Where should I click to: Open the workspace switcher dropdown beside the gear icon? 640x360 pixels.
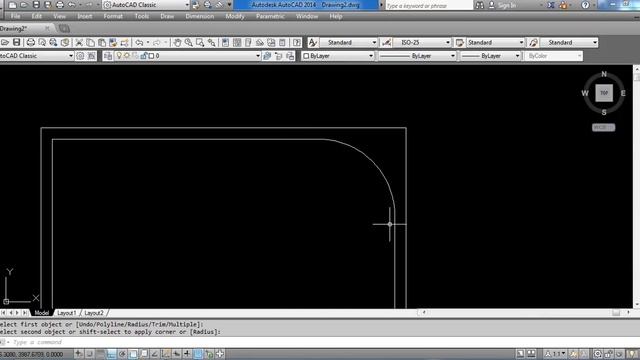click(71, 56)
